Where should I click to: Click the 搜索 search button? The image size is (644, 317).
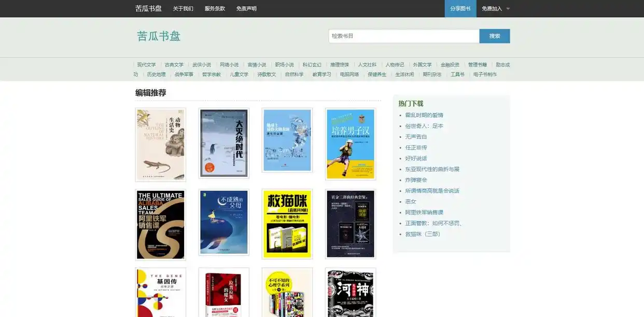tap(494, 36)
